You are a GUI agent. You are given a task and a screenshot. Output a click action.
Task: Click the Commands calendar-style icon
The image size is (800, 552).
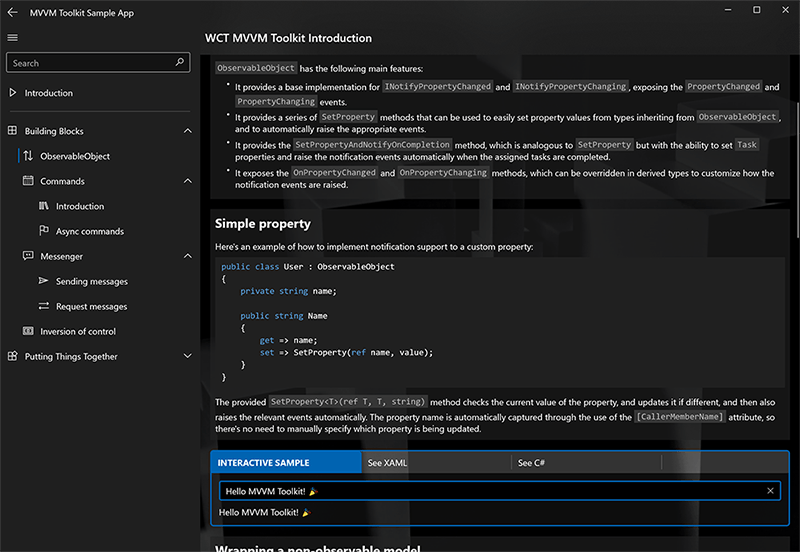coord(28,181)
